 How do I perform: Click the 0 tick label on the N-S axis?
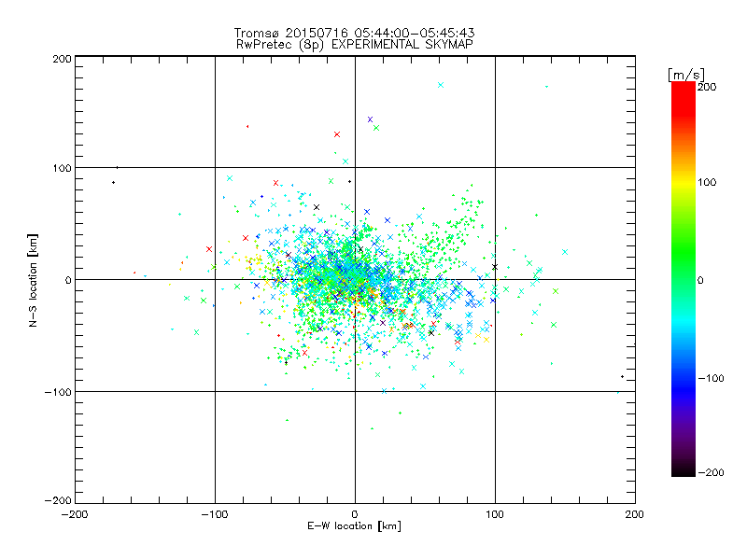click(x=67, y=280)
